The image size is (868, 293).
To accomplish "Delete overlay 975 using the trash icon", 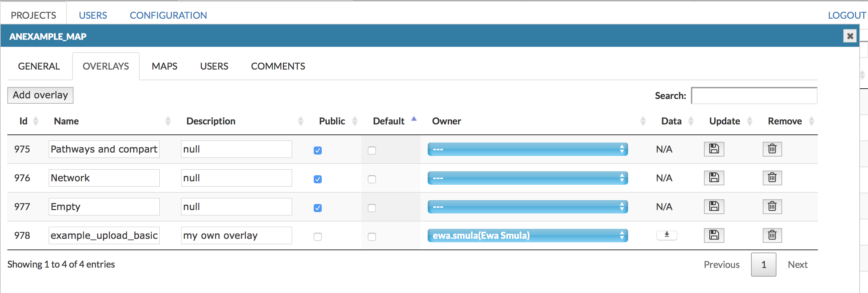I will click(772, 149).
